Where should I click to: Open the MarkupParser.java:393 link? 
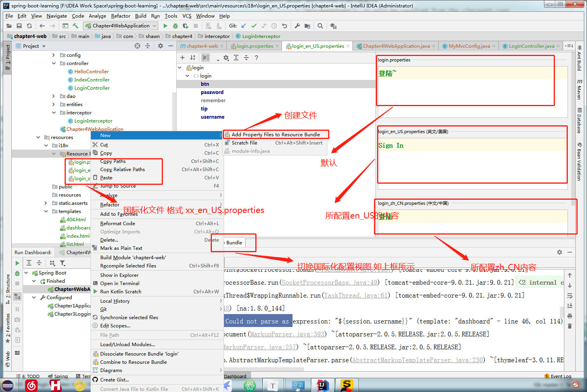point(287,334)
